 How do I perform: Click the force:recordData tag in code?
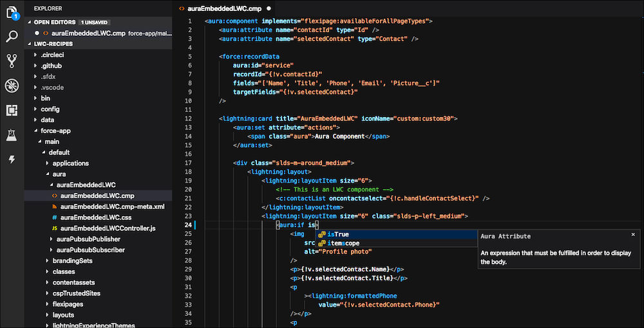(x=249, y=57)
